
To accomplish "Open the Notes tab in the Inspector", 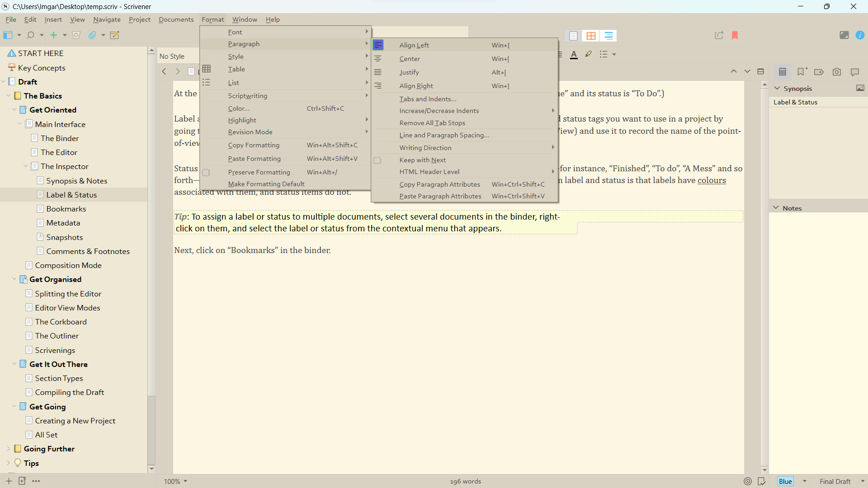I will [x=783, y=72].
